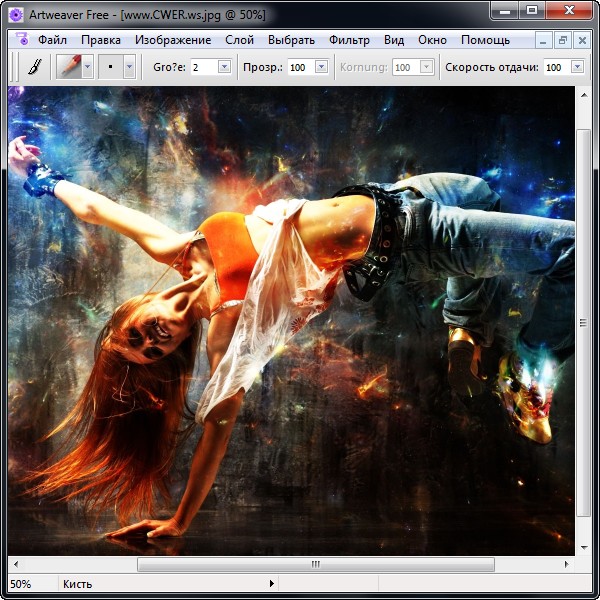The width and height of the screenshot is (600, 600).
Task: Open the Скорость отдачи dropdown arrow
Action: click(x=577, y=67)
